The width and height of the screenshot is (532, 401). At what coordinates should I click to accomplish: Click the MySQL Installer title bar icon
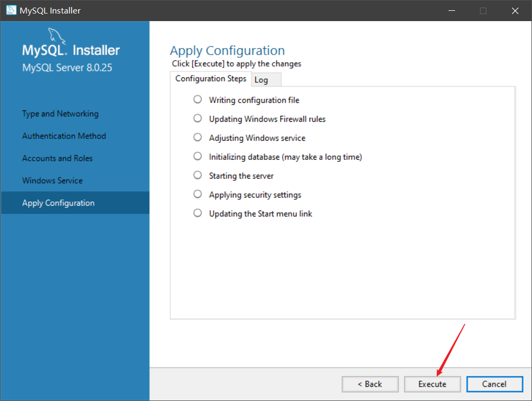coord(11,10)
